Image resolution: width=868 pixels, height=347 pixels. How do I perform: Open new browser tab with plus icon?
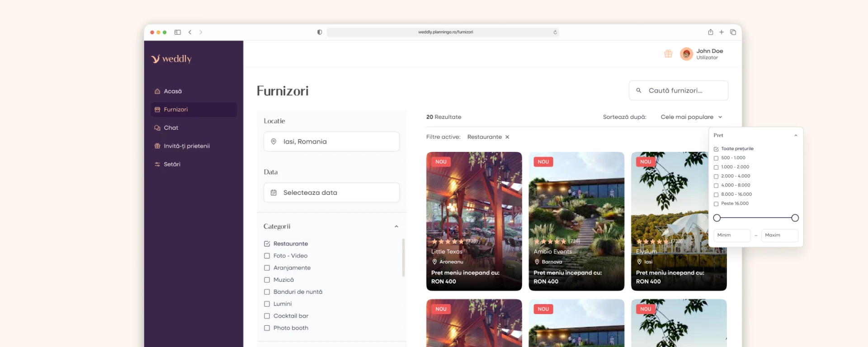pos(722,32)
